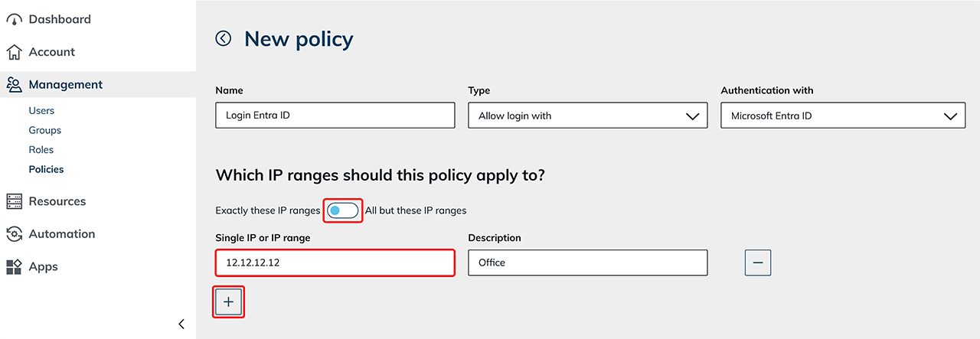
Task: Remove the Office IP range row
Action: pos(758,262)
